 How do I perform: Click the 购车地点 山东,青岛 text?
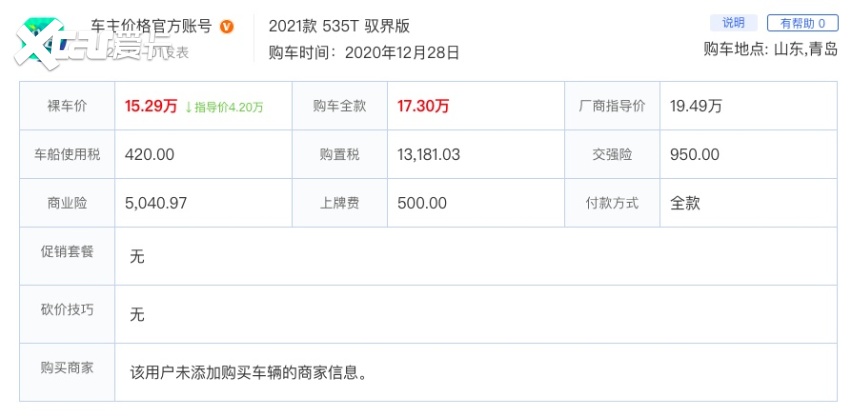coord(771,49)
